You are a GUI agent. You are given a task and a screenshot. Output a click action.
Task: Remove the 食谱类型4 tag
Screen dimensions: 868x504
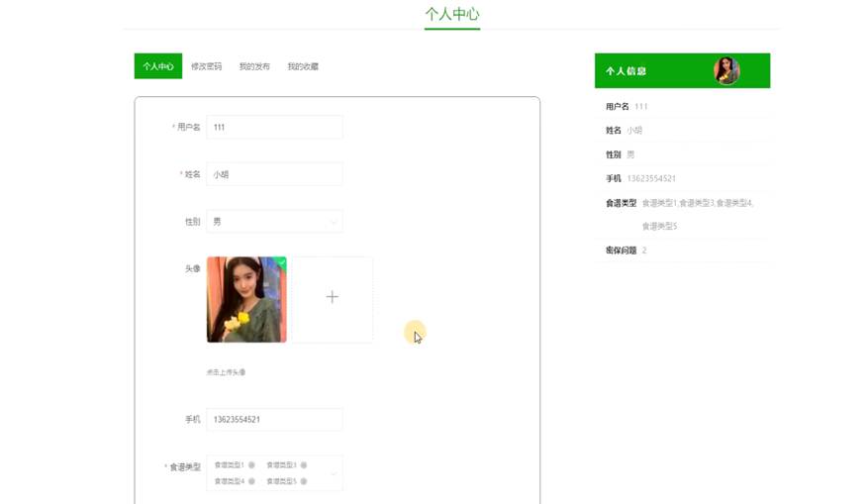251,481
